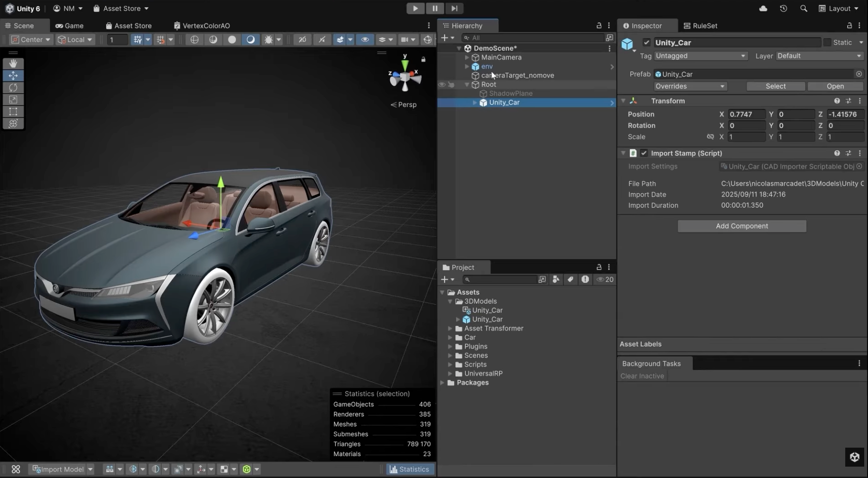Image resolution: width=868 pixels, height=478 pixels.
Task: Open the Tag dropdown
Action: click(700, 56)
